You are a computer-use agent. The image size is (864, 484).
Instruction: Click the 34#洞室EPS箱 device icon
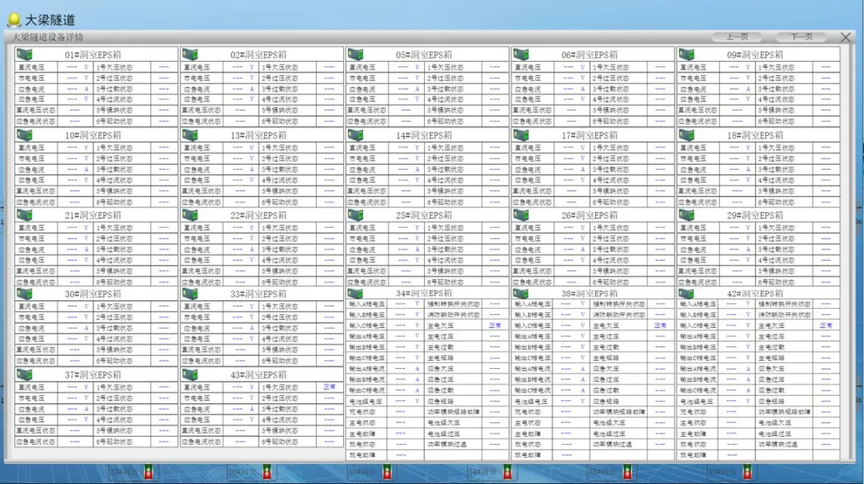(355, 293)
